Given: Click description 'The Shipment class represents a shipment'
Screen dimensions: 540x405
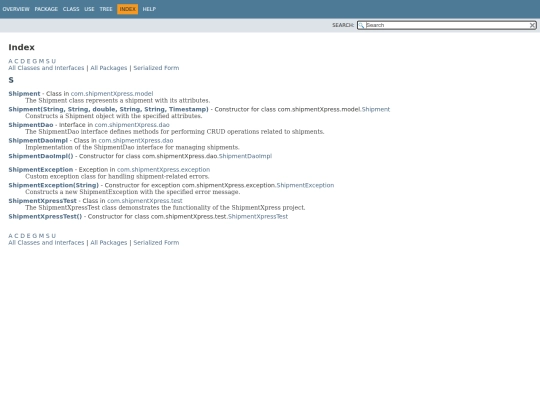Looking at the screenshot, I should 117,101.
